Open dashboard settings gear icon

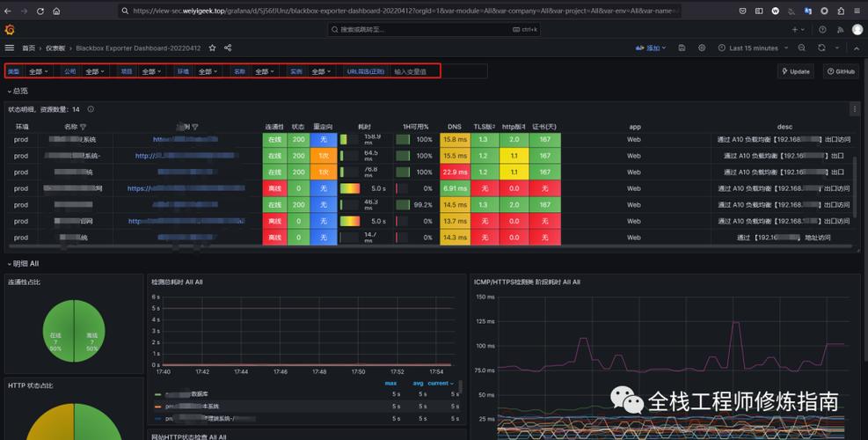[x=702, y=48]
